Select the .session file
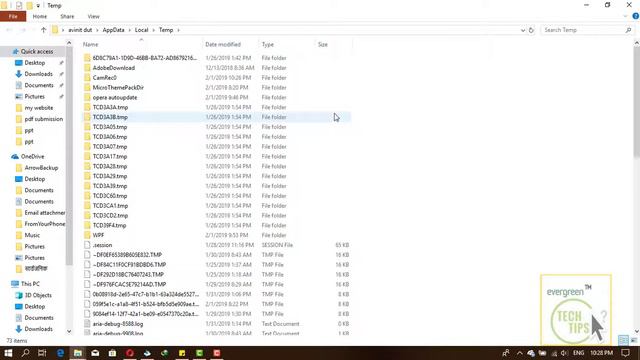The image size is (640, 360). (x=102, y=245)
